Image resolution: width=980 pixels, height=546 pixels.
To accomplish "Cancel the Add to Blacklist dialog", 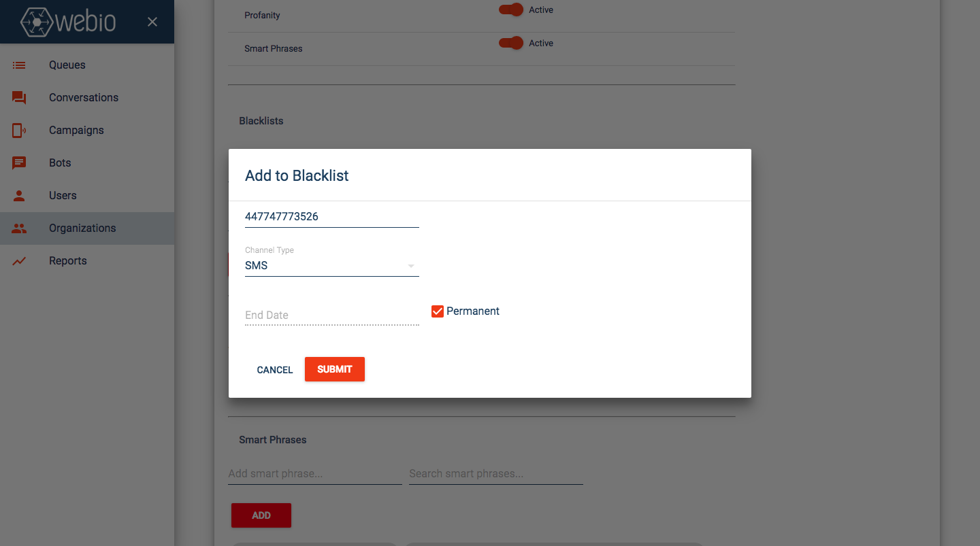I will tap(275, 370).
